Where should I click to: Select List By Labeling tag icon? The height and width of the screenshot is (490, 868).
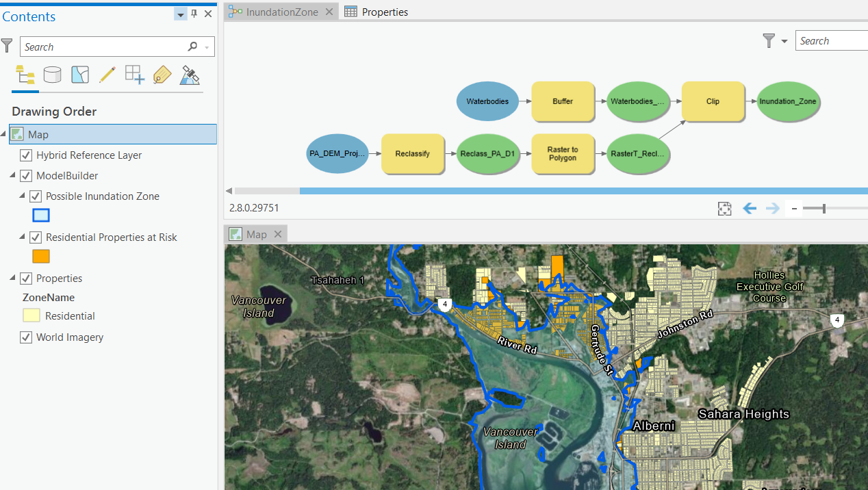tap(162, 75)
